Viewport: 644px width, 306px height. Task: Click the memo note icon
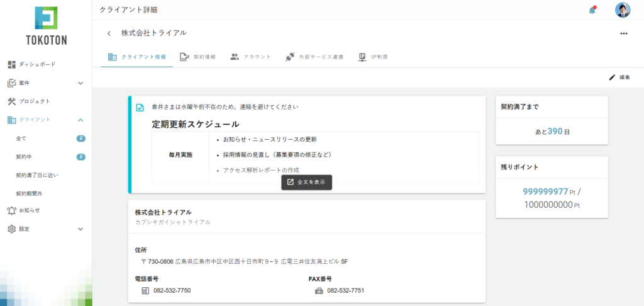tap(140, 108)
